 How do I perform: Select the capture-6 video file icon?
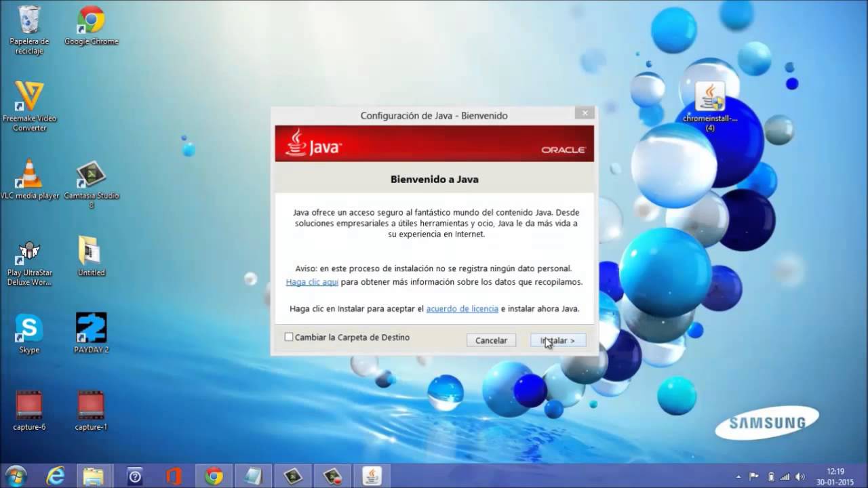click(x=29, y=411)
